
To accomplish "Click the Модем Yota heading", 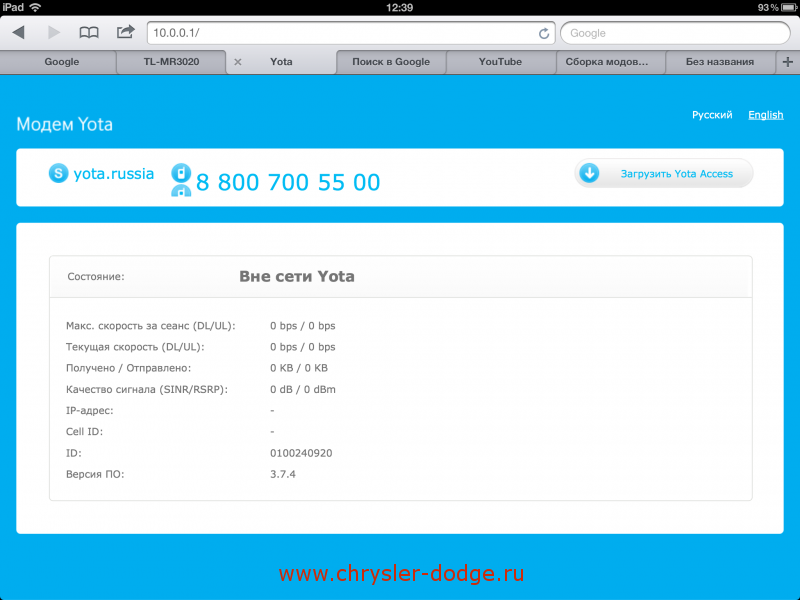I will point(64,124).
